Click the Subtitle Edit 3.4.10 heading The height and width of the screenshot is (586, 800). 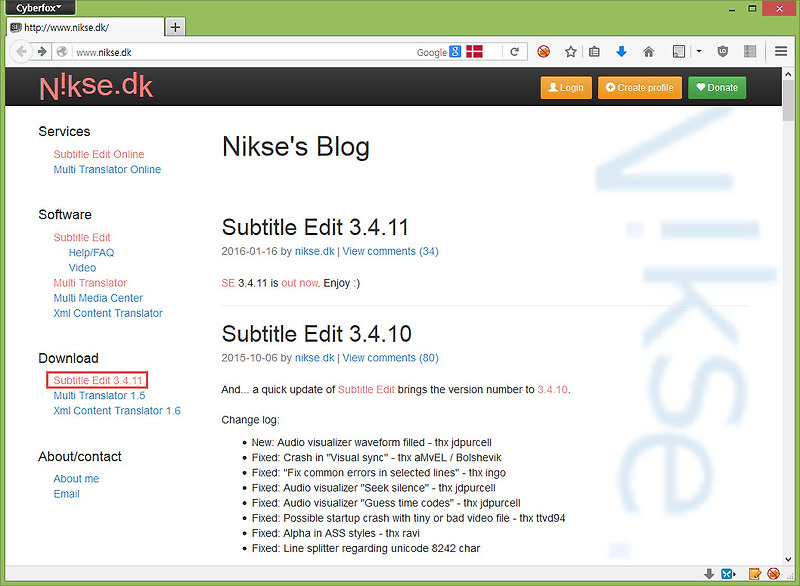[x=316, y=334]
